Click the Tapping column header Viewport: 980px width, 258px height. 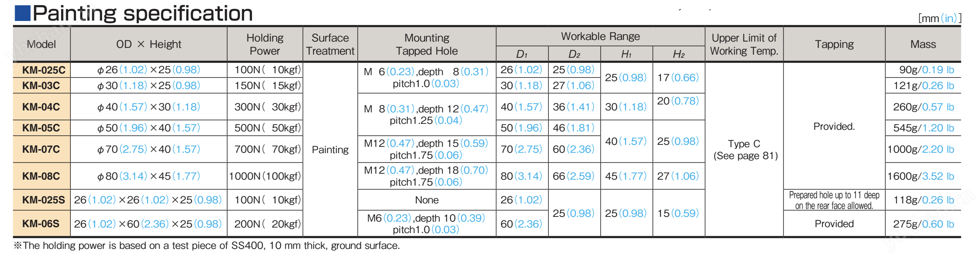(834, 44)
